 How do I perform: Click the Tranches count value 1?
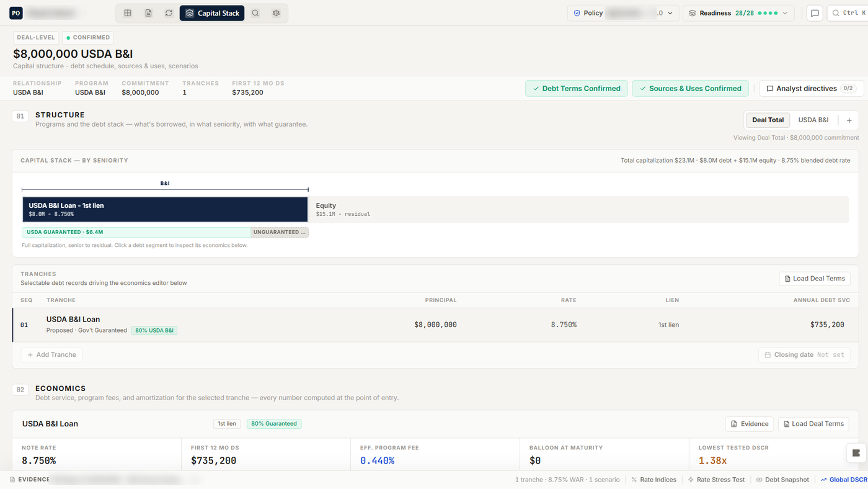[x=184, y=92]
